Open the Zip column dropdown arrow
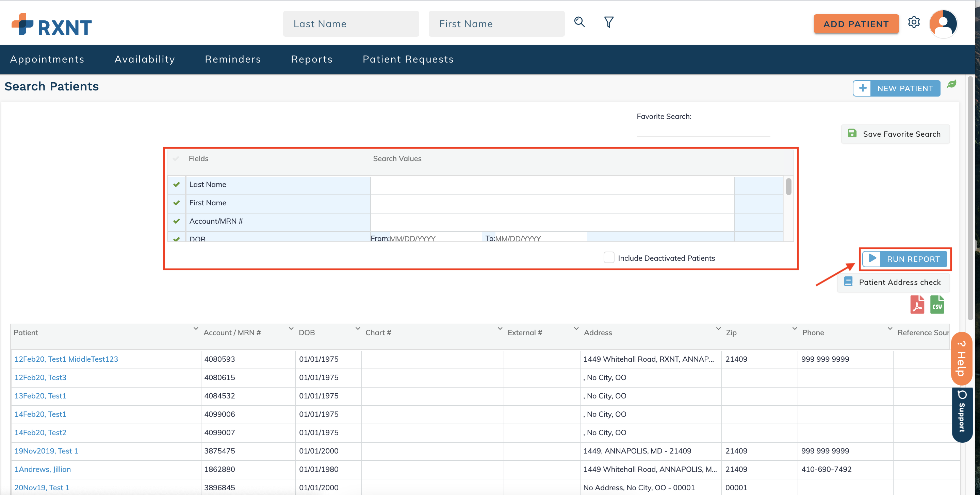Screen dimensions: 980x495 pyautogui.click(x=794, y=328)
